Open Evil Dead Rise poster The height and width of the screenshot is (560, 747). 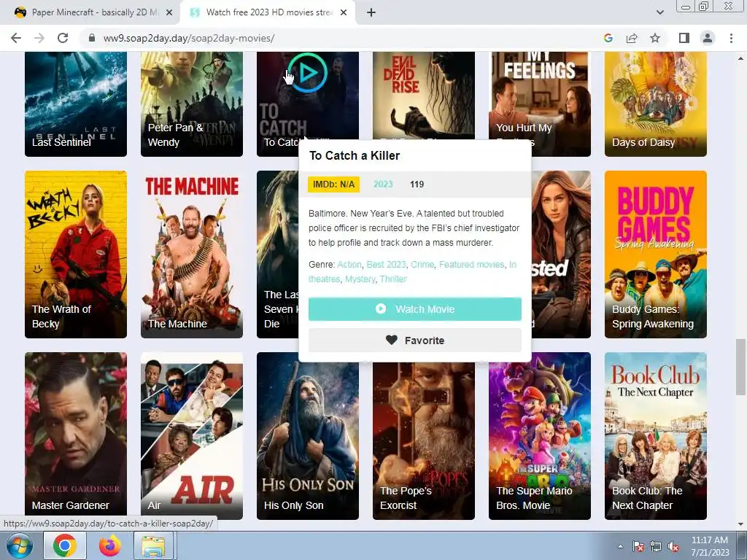424,96
